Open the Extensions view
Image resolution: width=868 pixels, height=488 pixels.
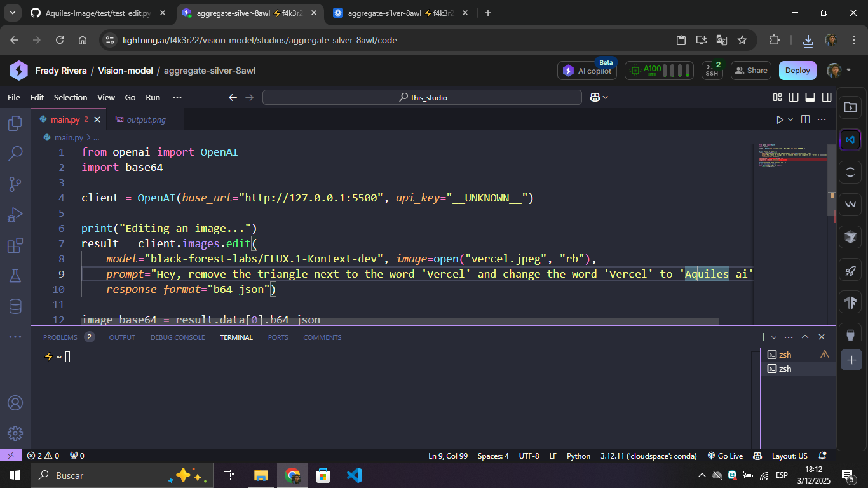[x=15, y=245]
